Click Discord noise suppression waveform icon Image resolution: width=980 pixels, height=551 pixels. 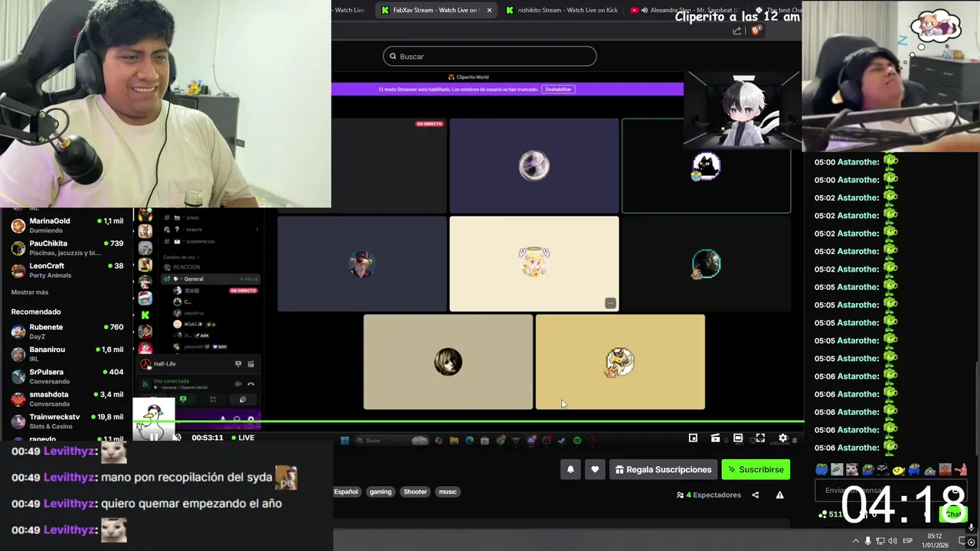coord(238,384)
